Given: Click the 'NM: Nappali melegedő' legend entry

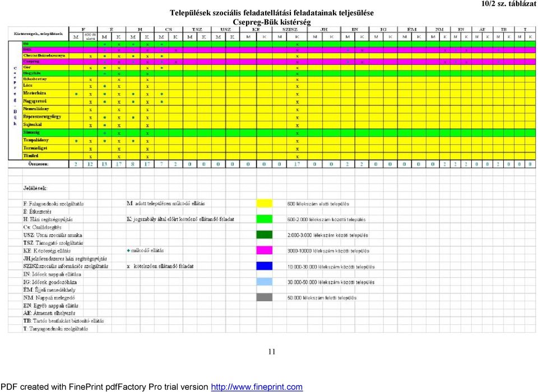Looking at the screenshot, I should pos(49,298).
